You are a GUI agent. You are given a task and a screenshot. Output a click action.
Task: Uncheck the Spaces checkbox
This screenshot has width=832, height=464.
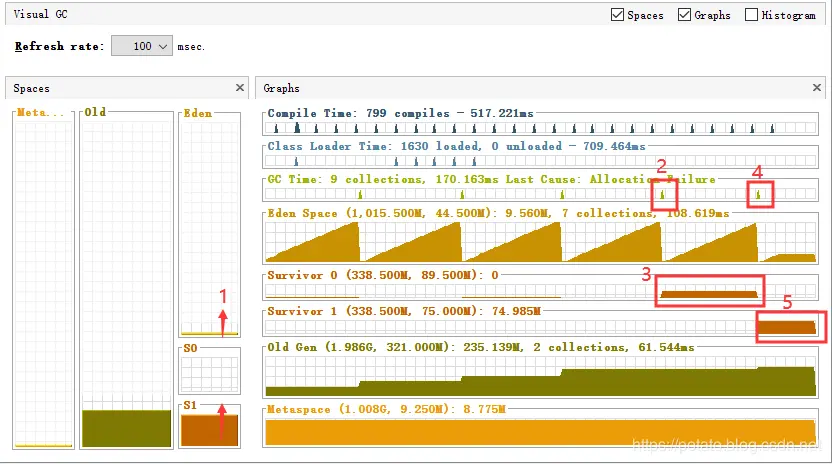tap(617, 15)
